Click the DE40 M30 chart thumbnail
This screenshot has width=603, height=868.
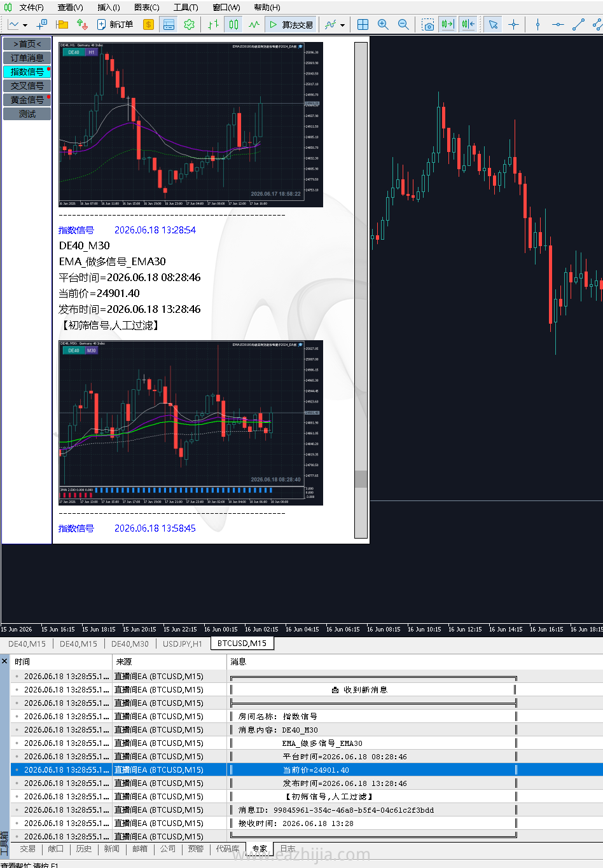point(191,423)
